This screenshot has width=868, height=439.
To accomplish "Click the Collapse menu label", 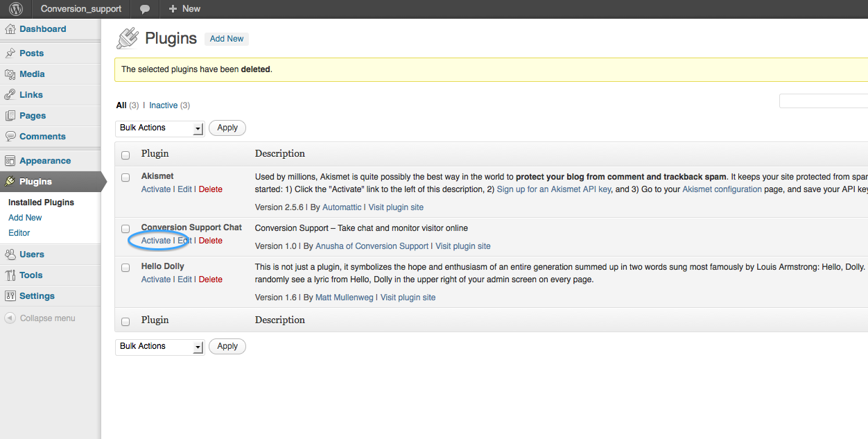I will pos(48,318).
